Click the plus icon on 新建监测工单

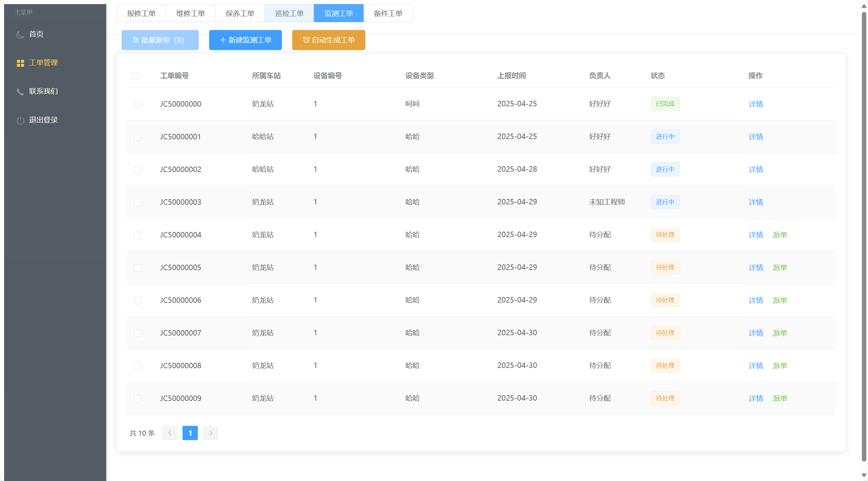[x=223, y=40]
